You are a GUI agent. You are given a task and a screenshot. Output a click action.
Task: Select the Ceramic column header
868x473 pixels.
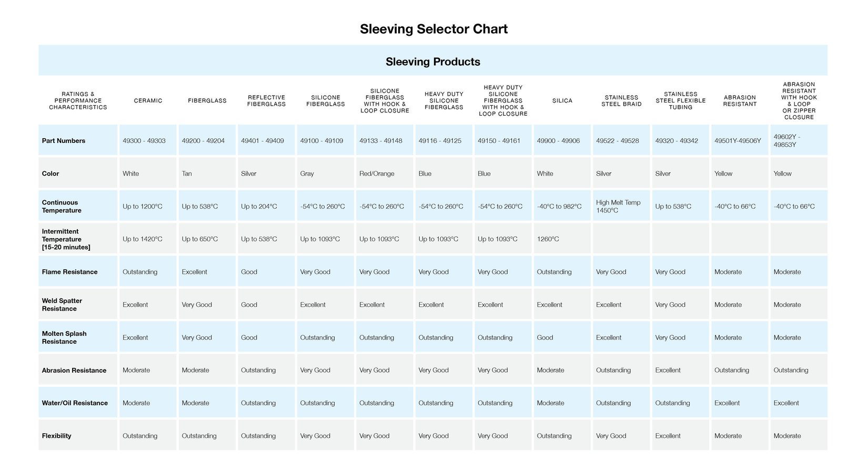point(148,100)
